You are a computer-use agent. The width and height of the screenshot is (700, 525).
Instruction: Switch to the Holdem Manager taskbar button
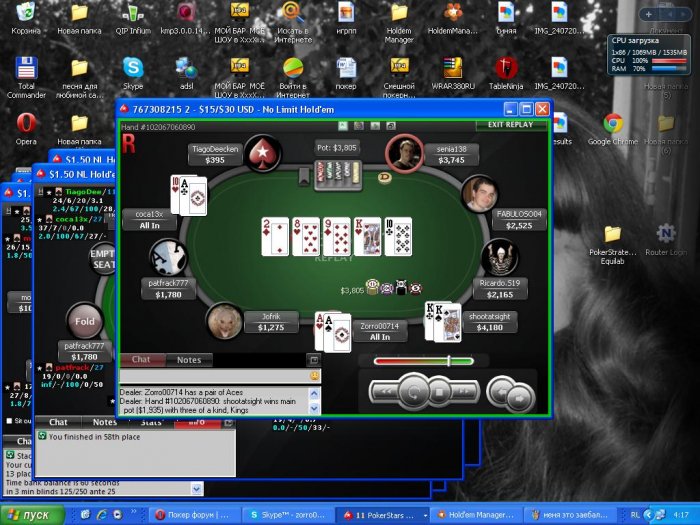click(x=476, y=515)
